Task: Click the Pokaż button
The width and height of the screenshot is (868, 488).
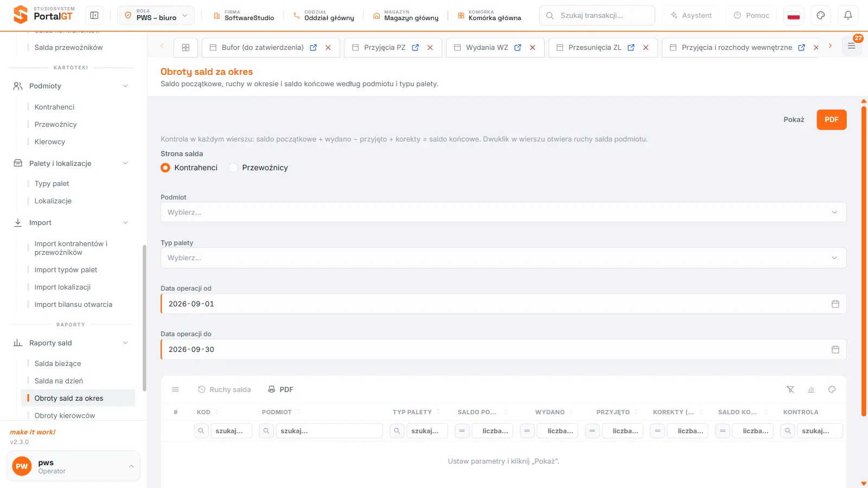Action: click(794, 120)
